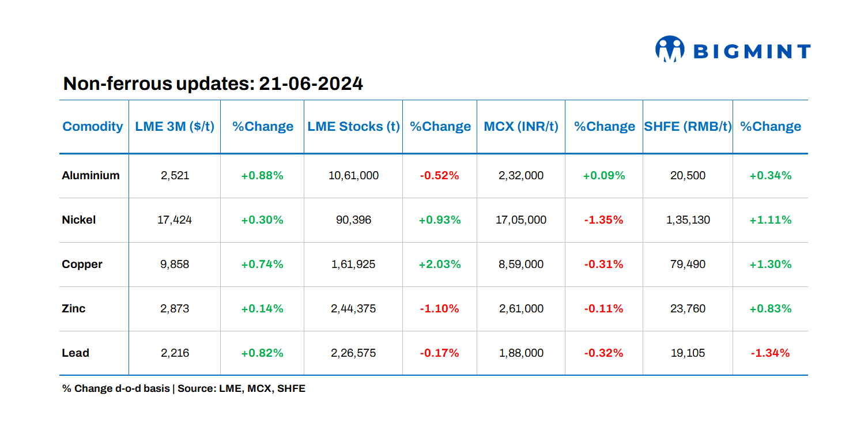The height and width of the screenshot is (438, 868).
Task: Click Nickel's -1.35% MCX change
Action: [x=603, y=220]
